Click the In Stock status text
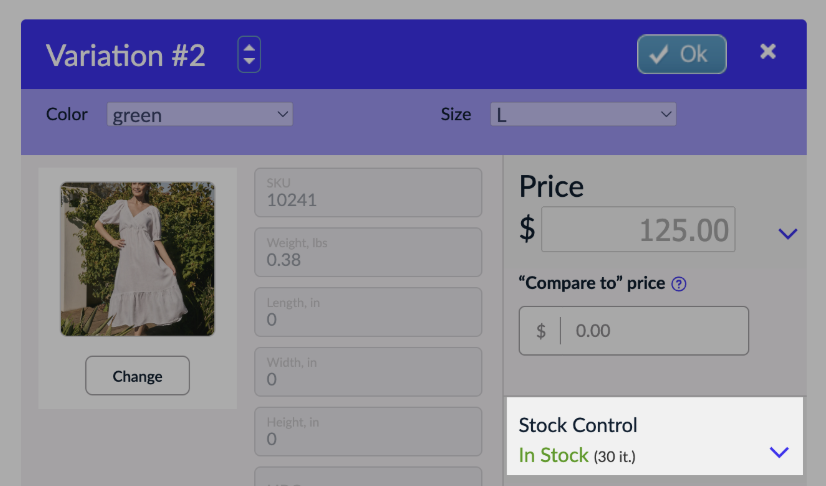826x486 pixels. tap(553, 455)
